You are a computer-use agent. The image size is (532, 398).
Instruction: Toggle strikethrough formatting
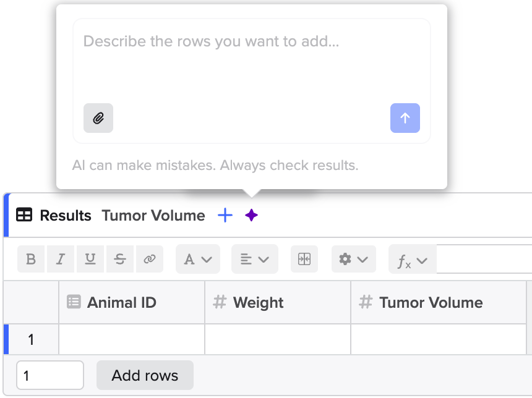point(120,260)
